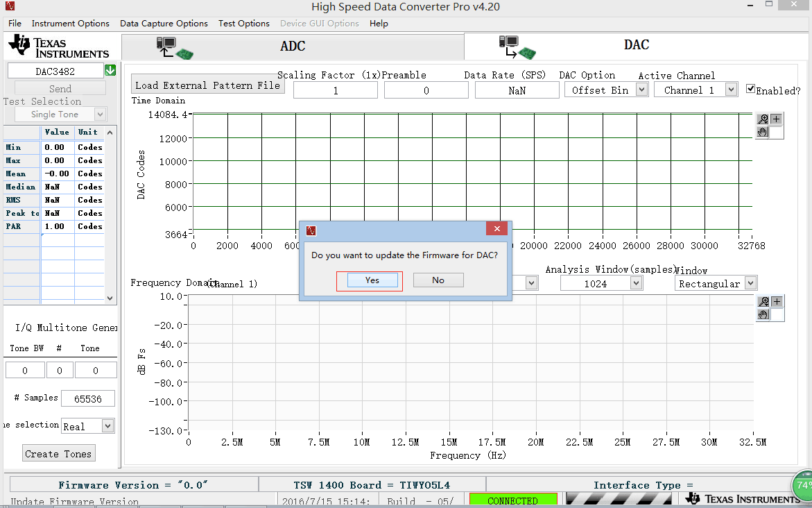
Task: Click the green 74% circular indicator
Action: point(803,486)
